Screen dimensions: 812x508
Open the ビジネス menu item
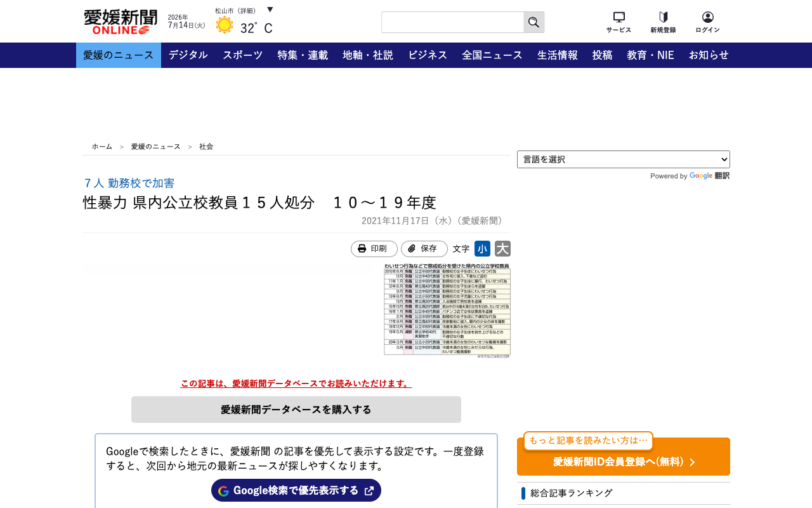coord(428,55)
